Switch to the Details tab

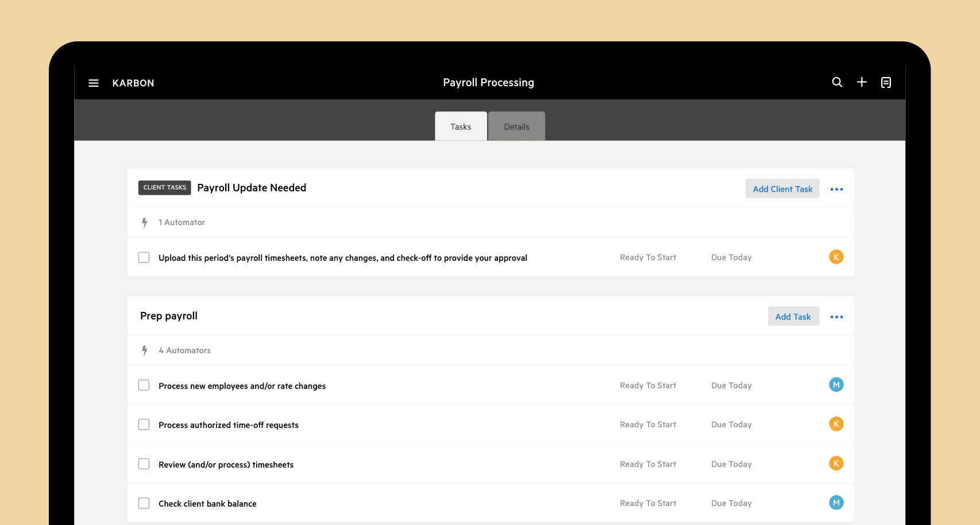point(516,126)
